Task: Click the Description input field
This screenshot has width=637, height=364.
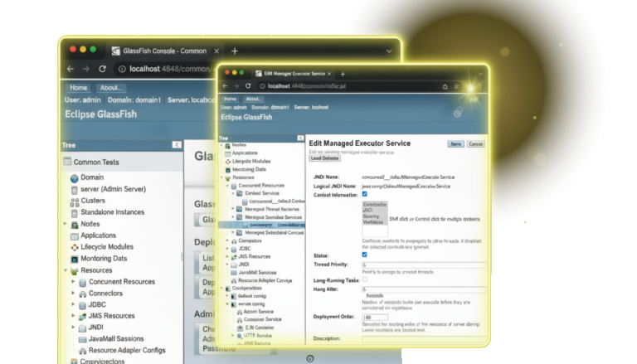Action: (424, 339)
